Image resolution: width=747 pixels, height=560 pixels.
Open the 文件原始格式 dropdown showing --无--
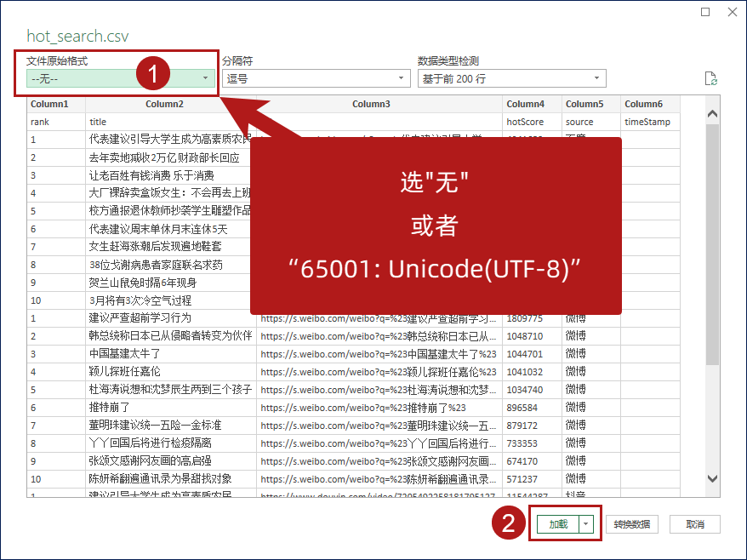(203, 77)
